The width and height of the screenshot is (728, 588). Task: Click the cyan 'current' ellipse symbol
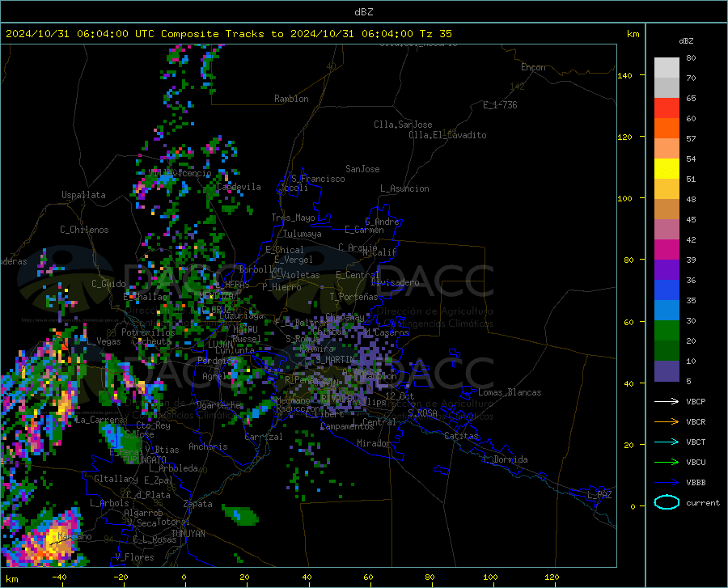tap(667, 502)
